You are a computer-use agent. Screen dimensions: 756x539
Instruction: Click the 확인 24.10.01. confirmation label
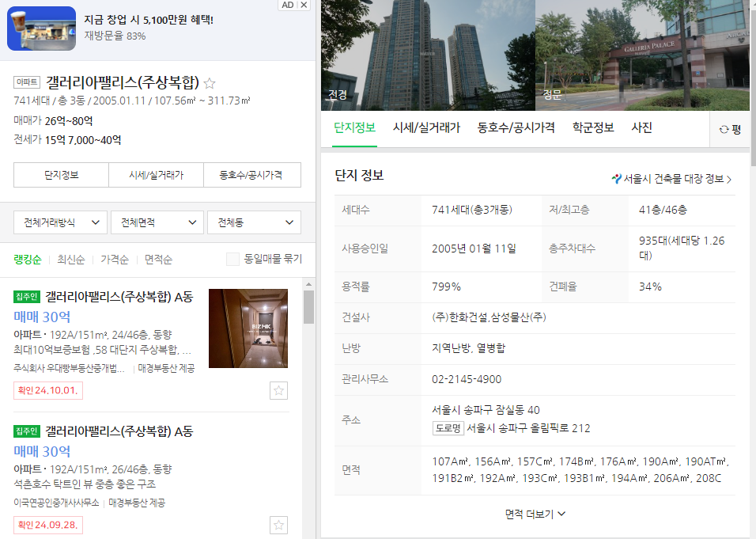tap(47, 390)
